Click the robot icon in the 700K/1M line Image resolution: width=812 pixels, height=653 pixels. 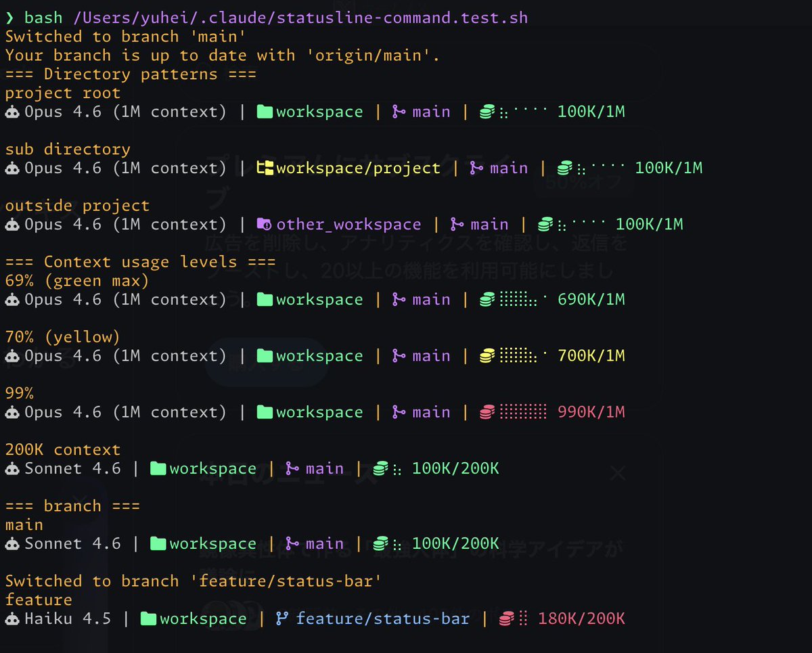point(12,356)
